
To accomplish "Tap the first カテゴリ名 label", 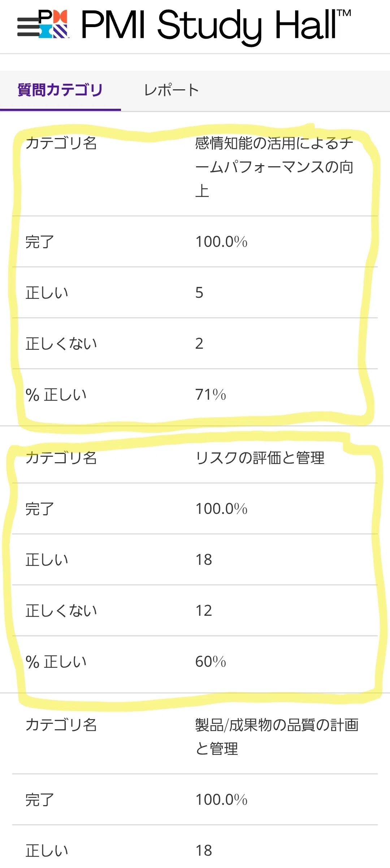I will click(61, 143).
